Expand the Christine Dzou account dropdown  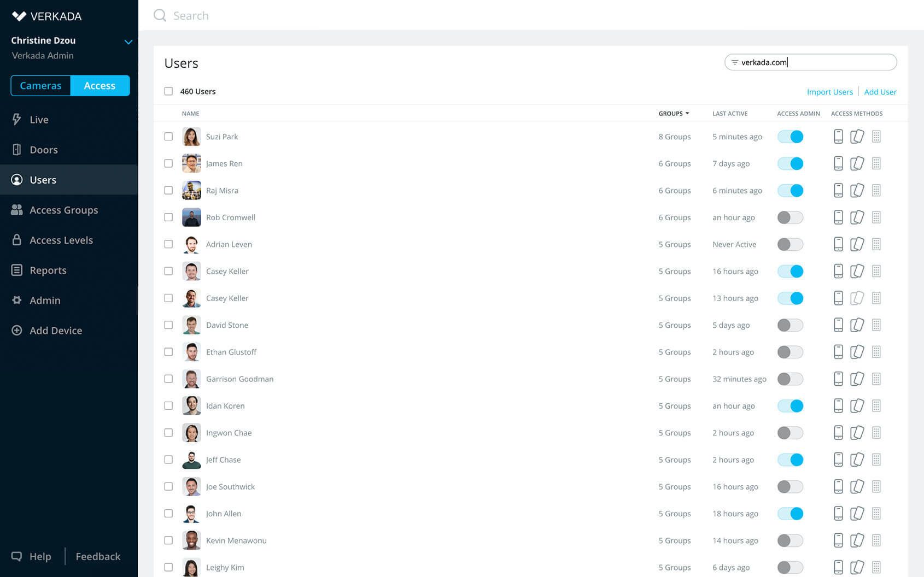pyautogui.click(x=128, y=42)
